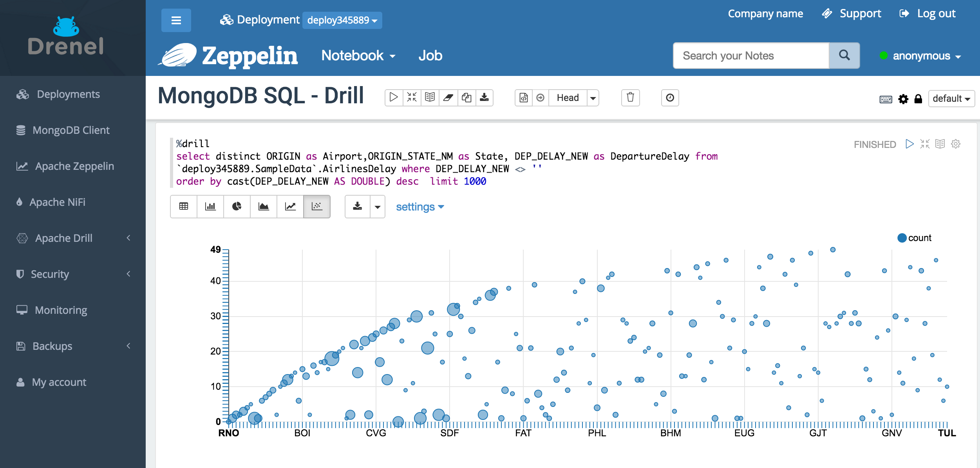The height and width of the screenshot is (468, 980).
Task: Select scatter chart view
Action: (x=317, y=206)
